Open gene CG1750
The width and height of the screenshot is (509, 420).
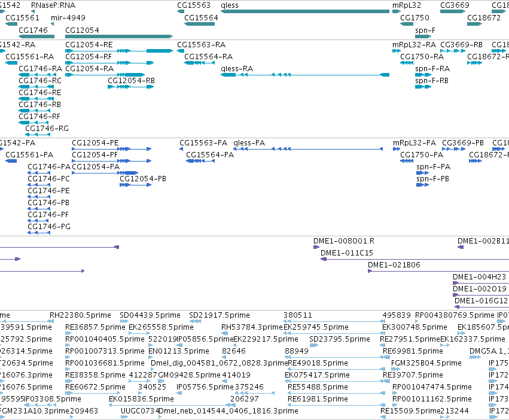pos(407,24)
